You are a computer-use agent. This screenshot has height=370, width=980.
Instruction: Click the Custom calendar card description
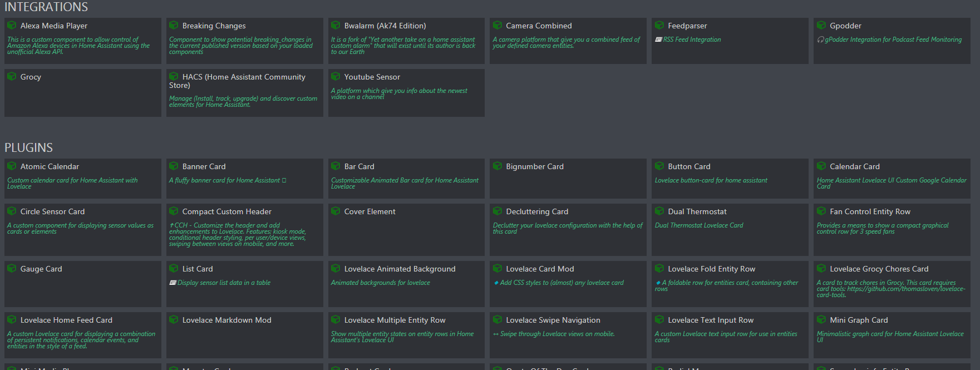(x=72, y=183)
